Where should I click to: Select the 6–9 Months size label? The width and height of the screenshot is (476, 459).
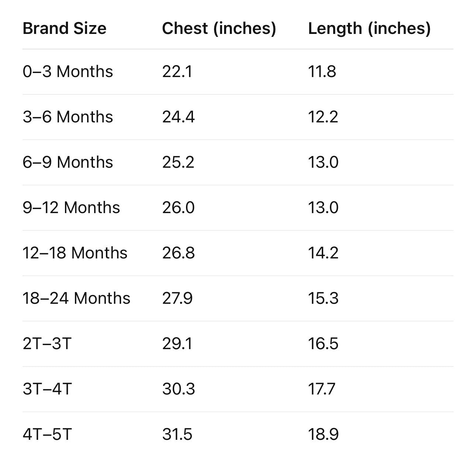click(x=68, y=162)
